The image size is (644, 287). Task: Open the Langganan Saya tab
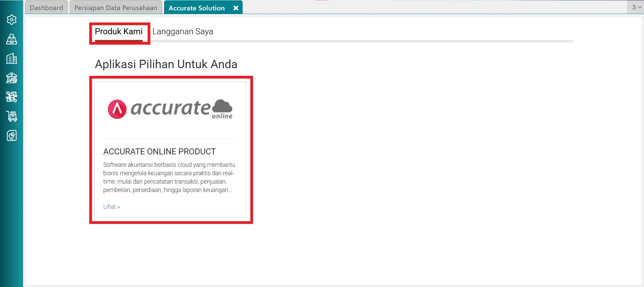[x=183, y=32]
